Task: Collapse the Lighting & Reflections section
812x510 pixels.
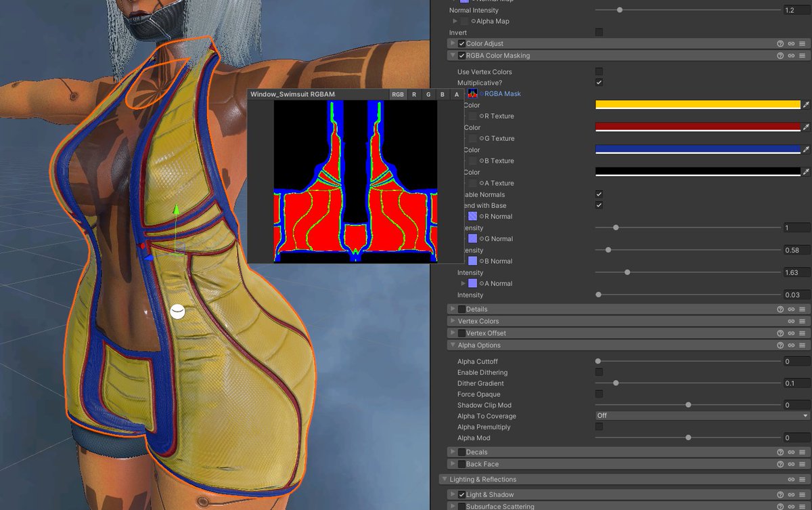Action: pyautogui.click(x=444, y=480)
